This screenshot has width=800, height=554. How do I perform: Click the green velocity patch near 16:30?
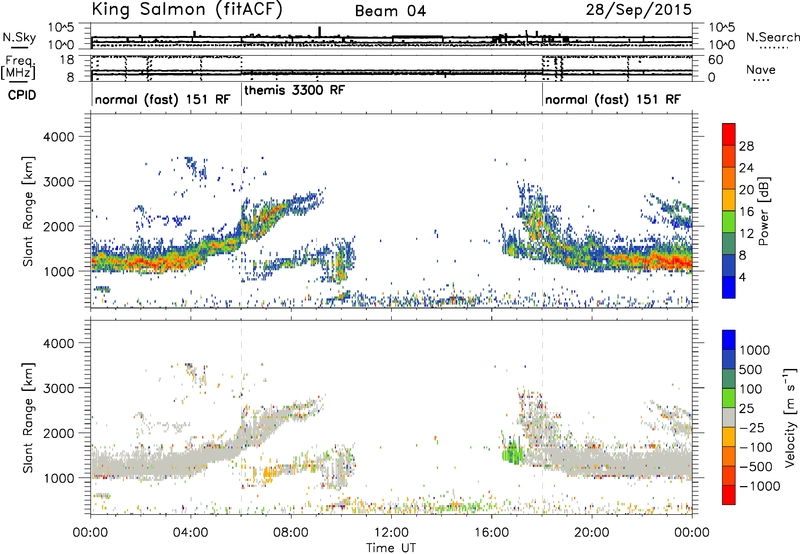tap(512, 452)
